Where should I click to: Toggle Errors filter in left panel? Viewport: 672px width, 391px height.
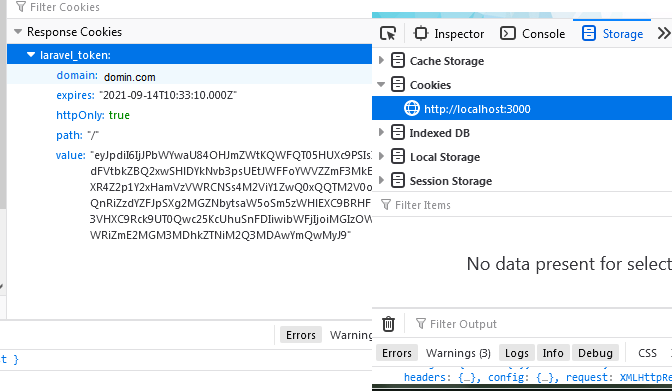[301, 335]
